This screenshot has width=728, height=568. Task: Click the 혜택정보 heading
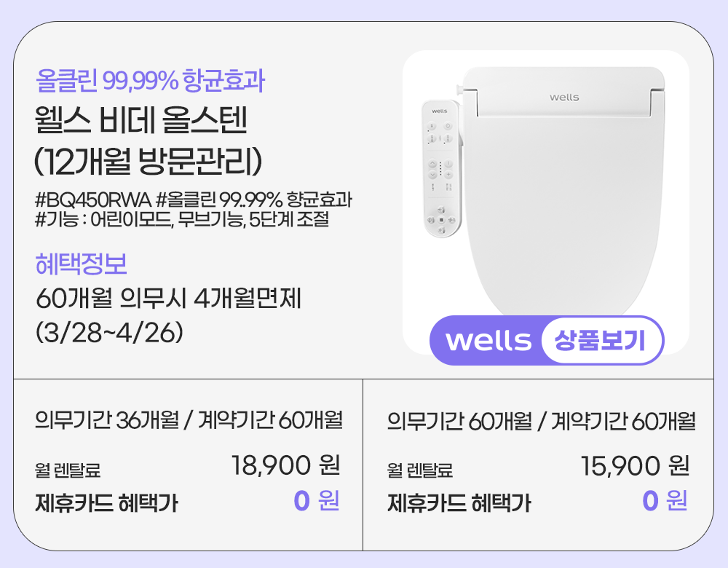point(81,264)
